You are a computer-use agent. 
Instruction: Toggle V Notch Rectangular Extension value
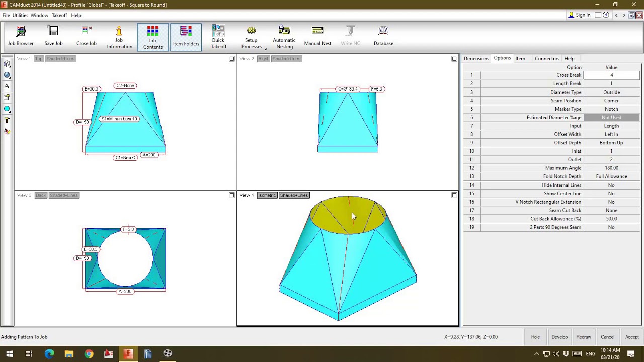[611, 202]
